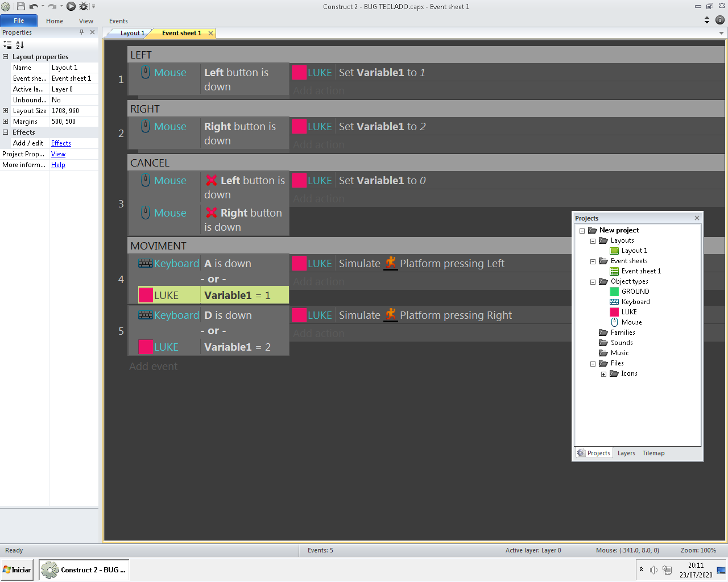Expand the Margins property
The height and width of the screenshot is (582, 728).
tap(6, 121)
